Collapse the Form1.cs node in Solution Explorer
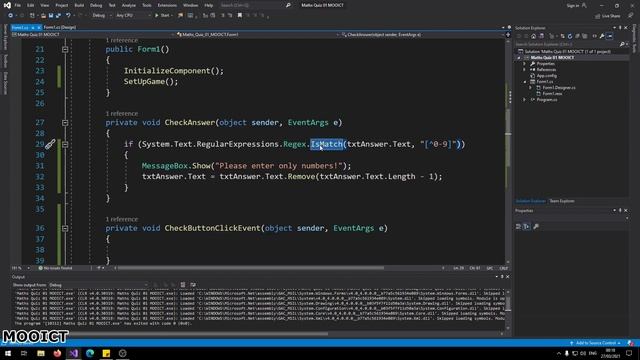This screenshot has height=360, width=640. 524,82
